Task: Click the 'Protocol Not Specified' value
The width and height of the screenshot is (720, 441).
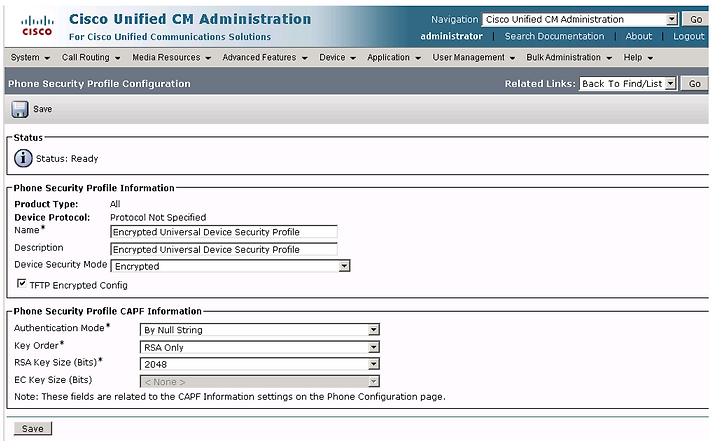Action: 158,217
